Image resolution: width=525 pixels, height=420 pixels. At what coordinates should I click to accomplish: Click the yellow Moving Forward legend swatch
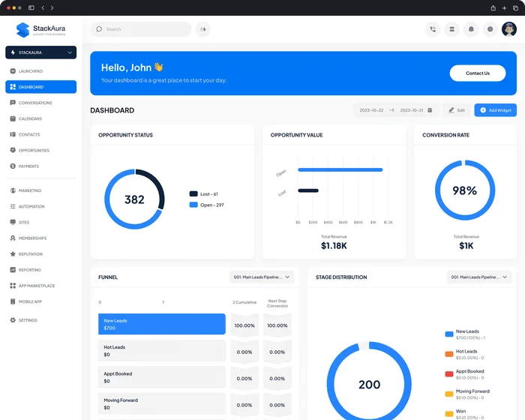(449, 394)
